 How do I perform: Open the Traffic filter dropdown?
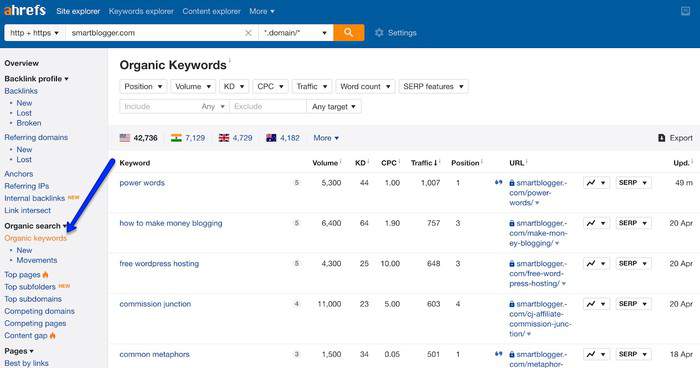click(312, 86)
